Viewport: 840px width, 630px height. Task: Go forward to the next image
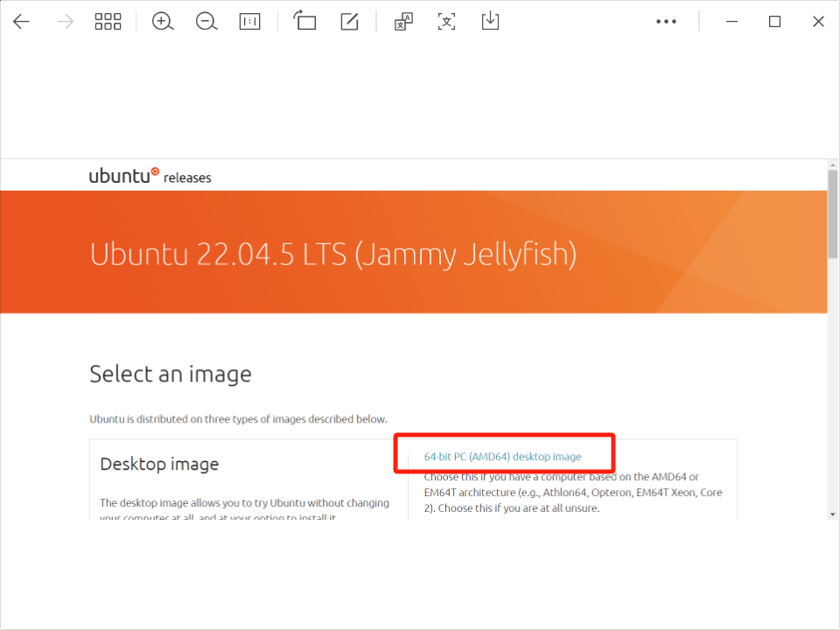pyautogui.click(x=66, y=21)
